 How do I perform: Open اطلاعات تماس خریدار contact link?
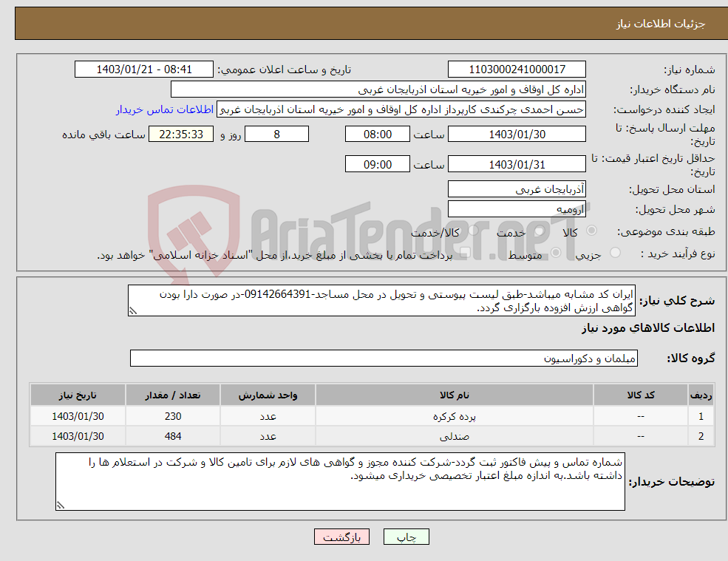pos(165,109)
